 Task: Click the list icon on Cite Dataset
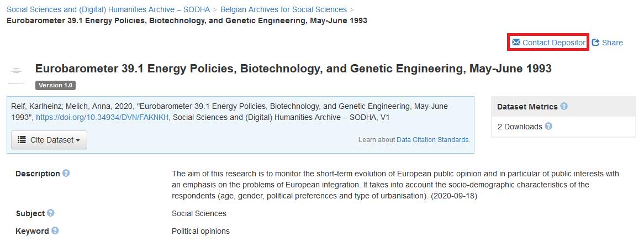(x=22, y=140)
